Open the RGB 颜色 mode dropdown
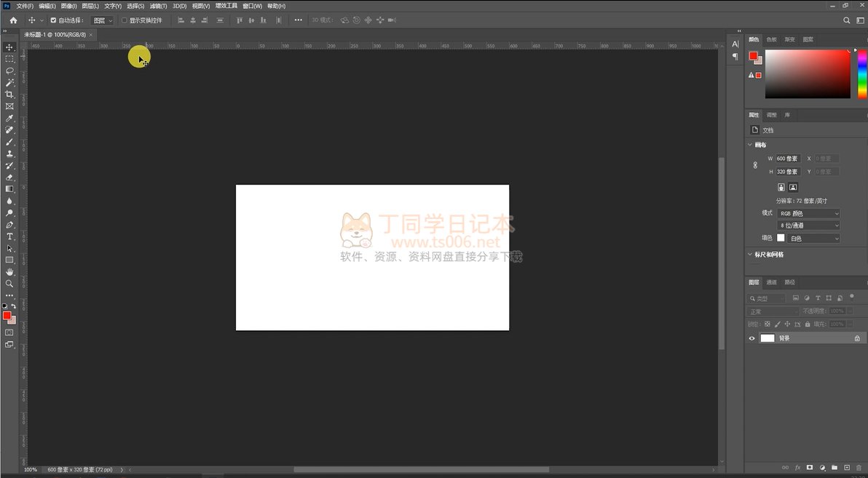Screen dimensions: 868x478 [x=808, y=213]
